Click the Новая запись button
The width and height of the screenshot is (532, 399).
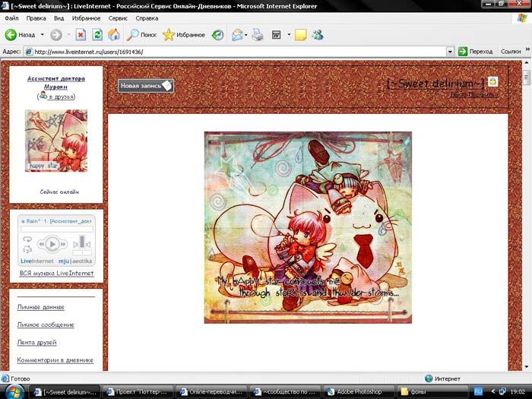[146, 86]
